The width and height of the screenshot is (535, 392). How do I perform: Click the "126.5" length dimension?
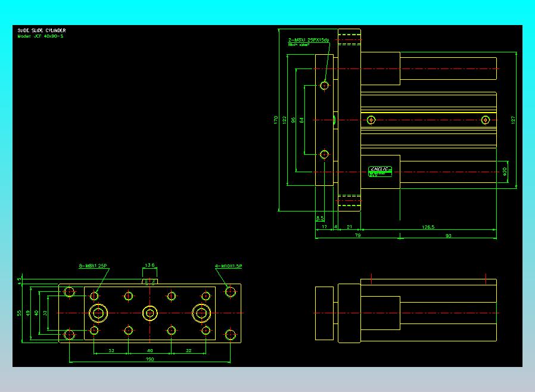(x=428, y=227)
